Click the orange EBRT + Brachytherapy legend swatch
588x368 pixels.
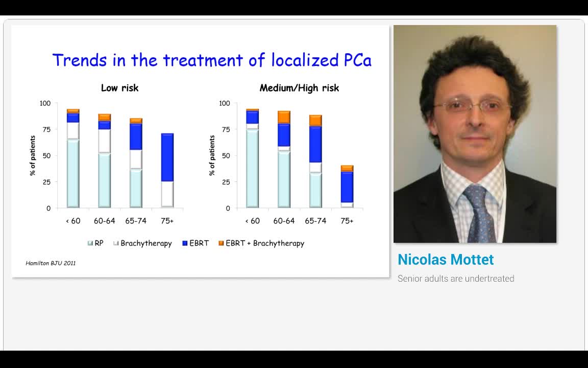pos(221,243)
